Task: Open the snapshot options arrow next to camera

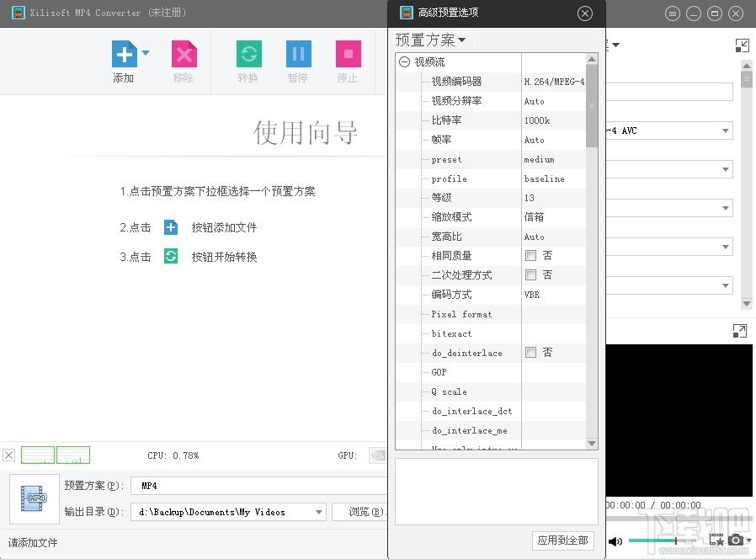Action: point(748,540)
